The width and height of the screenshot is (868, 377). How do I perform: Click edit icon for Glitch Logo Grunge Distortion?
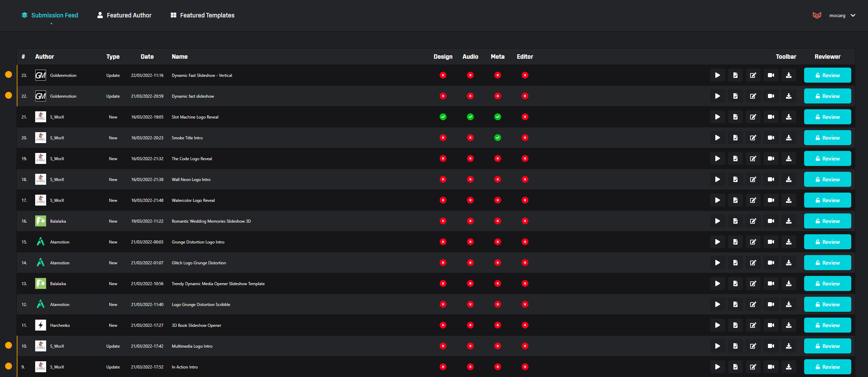pos(753,263)
